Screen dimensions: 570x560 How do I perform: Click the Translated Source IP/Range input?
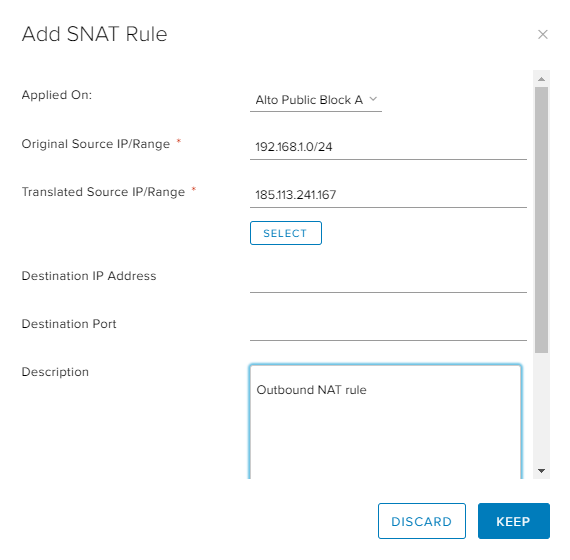[388, 195]
